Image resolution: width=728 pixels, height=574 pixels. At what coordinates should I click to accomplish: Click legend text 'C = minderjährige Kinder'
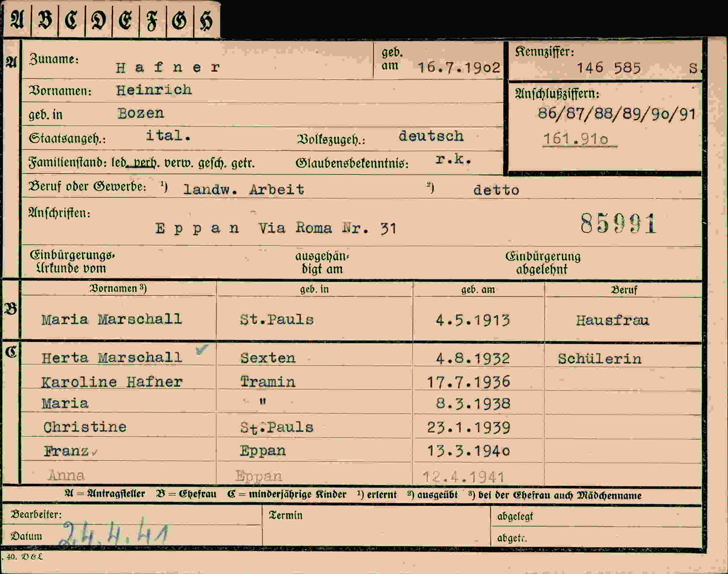click(x=287, y=495)
